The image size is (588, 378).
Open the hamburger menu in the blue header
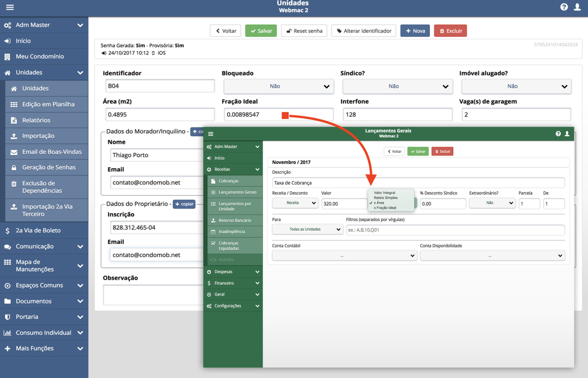coord(10,7)
